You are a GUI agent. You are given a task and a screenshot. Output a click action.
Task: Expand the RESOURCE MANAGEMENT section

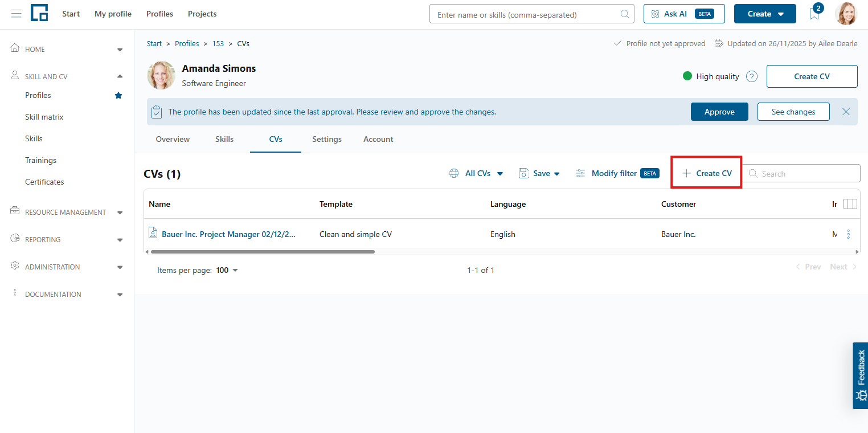tap(120, 213)
